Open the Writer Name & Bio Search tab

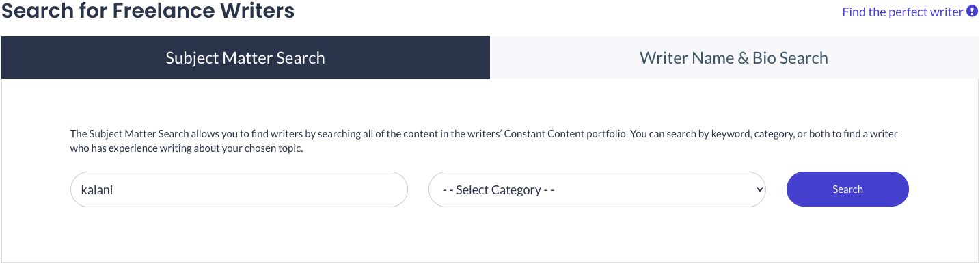click(x=734, y=57)
